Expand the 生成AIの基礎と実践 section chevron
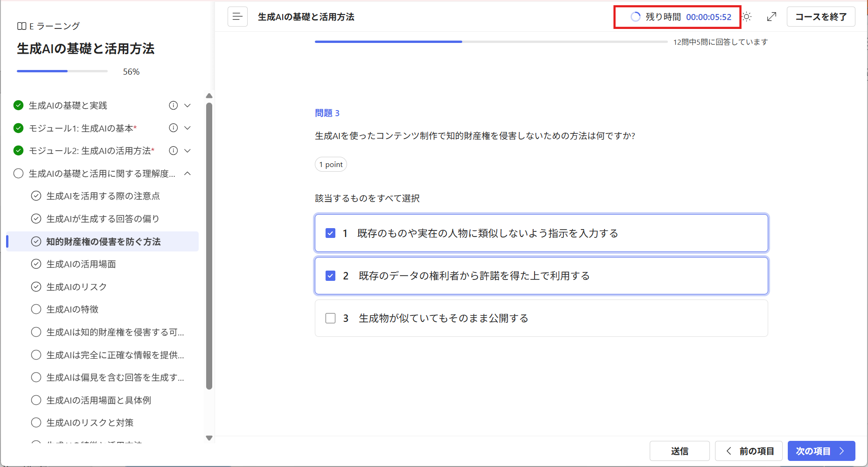Viewport: 868px width, 467px height. (187, 105)
